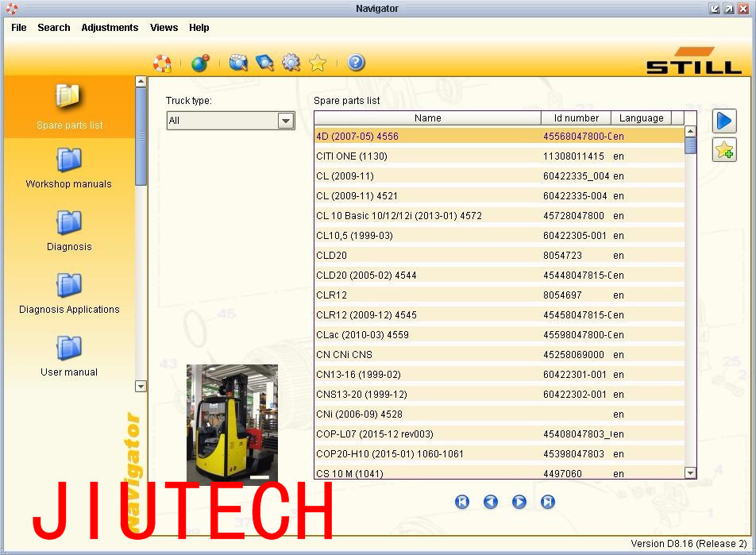Expand the Truck type dropdown
Viewport: 756px width, 555px height.
coord(285,121)
